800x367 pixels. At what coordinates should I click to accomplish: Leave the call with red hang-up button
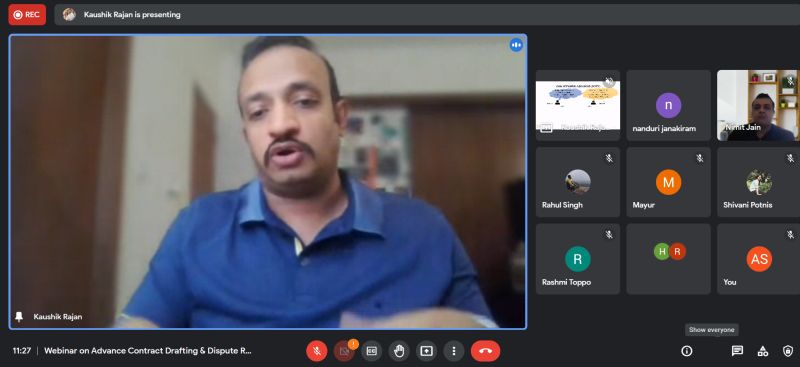(x=485, y=351)
